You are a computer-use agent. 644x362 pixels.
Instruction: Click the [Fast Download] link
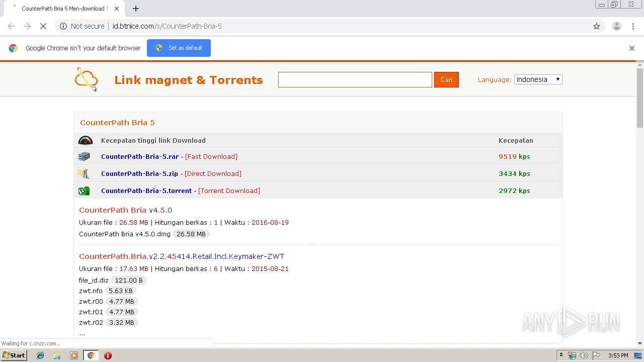pos(211,156)
